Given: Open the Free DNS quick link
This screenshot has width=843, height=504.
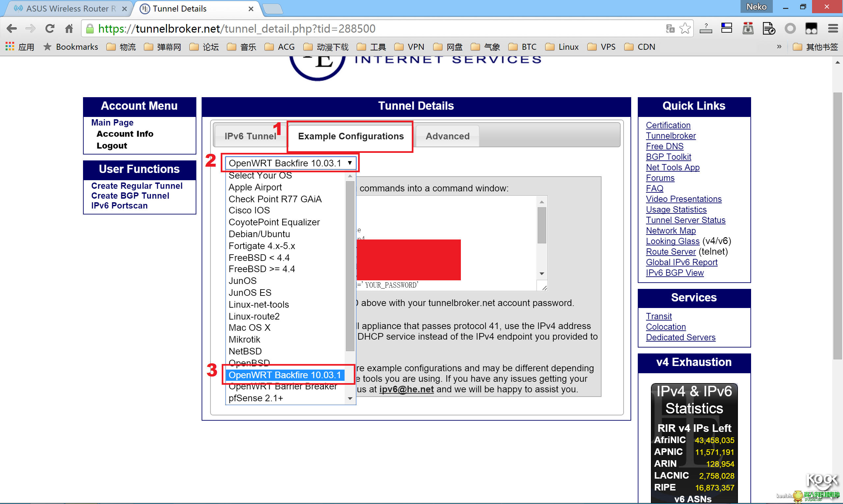Looking at the screenshot, I should (x=665, y=146).
